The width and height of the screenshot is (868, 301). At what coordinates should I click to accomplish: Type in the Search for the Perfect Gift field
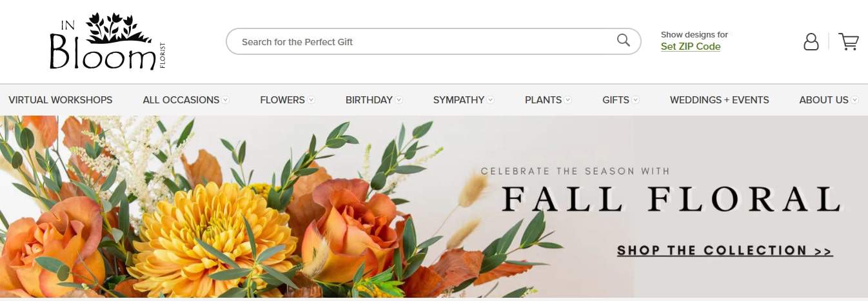coord(419,41)
